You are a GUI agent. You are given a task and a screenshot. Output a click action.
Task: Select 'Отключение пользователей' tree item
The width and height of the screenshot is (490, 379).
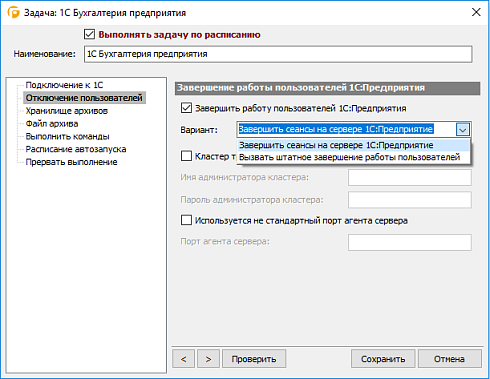pyautogui.click(x=84, y=98)
